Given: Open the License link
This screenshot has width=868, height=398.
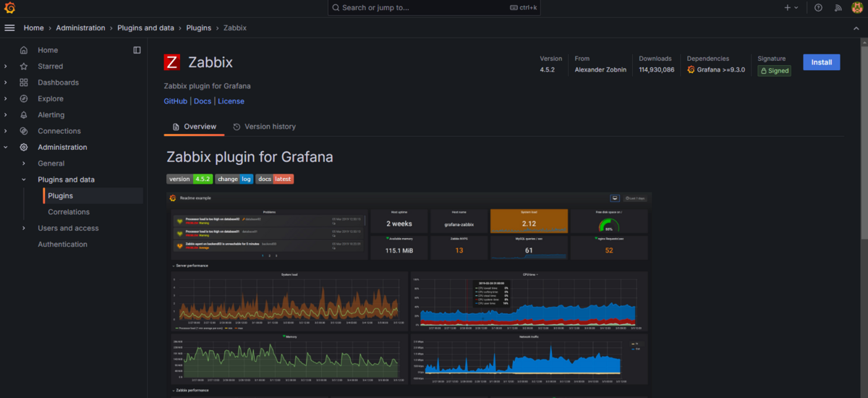Looking at the screenshot, I should [231, 101].
